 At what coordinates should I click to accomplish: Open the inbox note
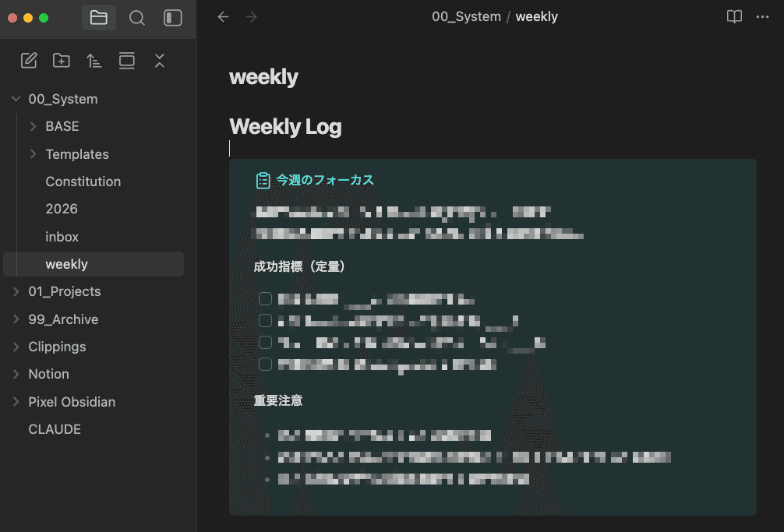62,237
